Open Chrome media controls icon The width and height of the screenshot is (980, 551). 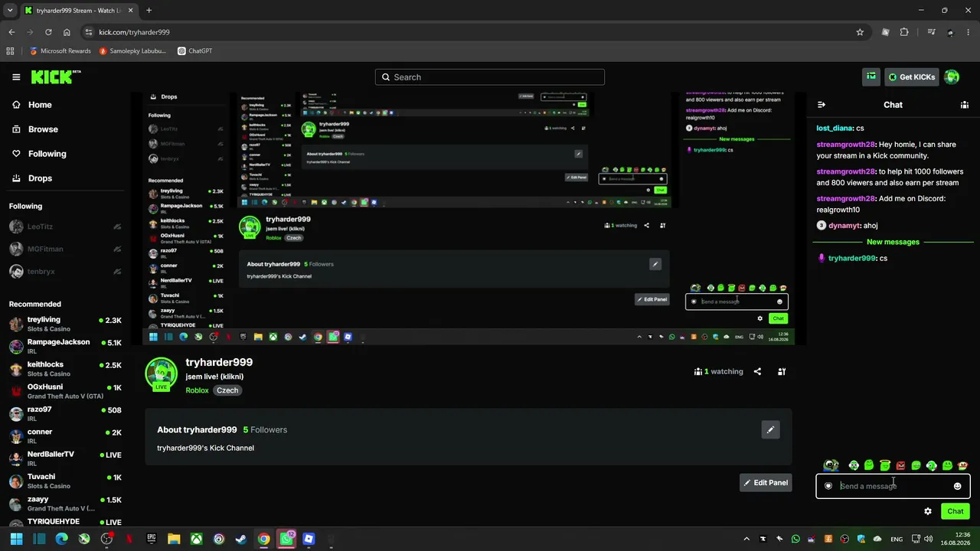click(931, 32)
